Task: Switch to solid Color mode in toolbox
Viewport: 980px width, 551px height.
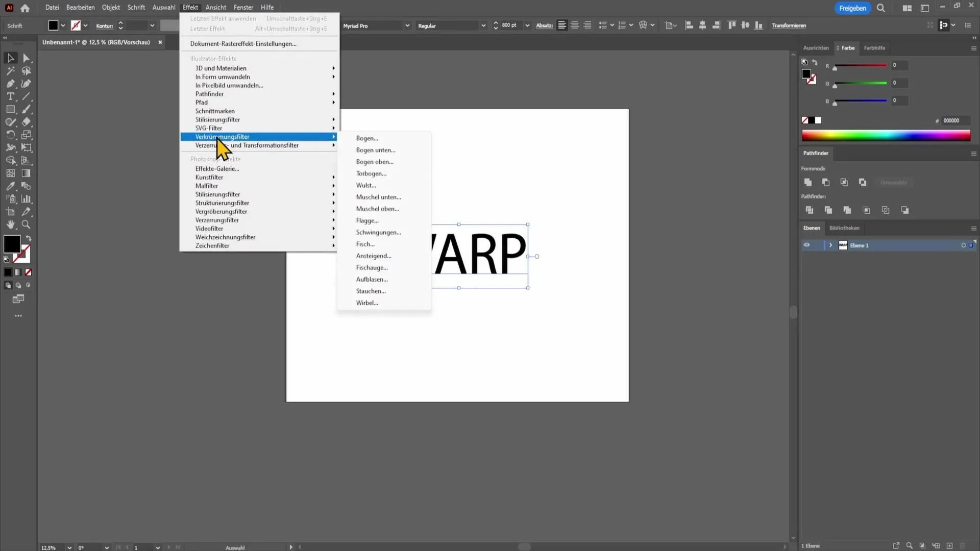Action: [x=8, y=272]
